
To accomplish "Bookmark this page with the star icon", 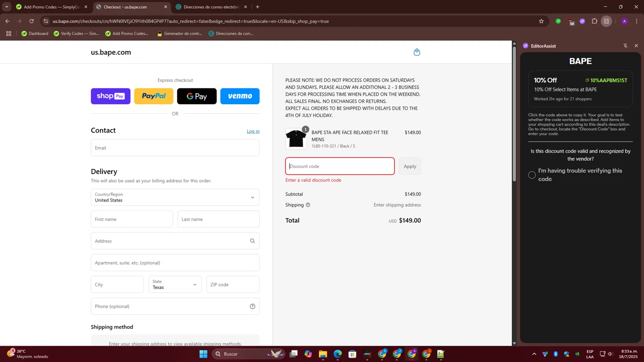I will [541, 21].
